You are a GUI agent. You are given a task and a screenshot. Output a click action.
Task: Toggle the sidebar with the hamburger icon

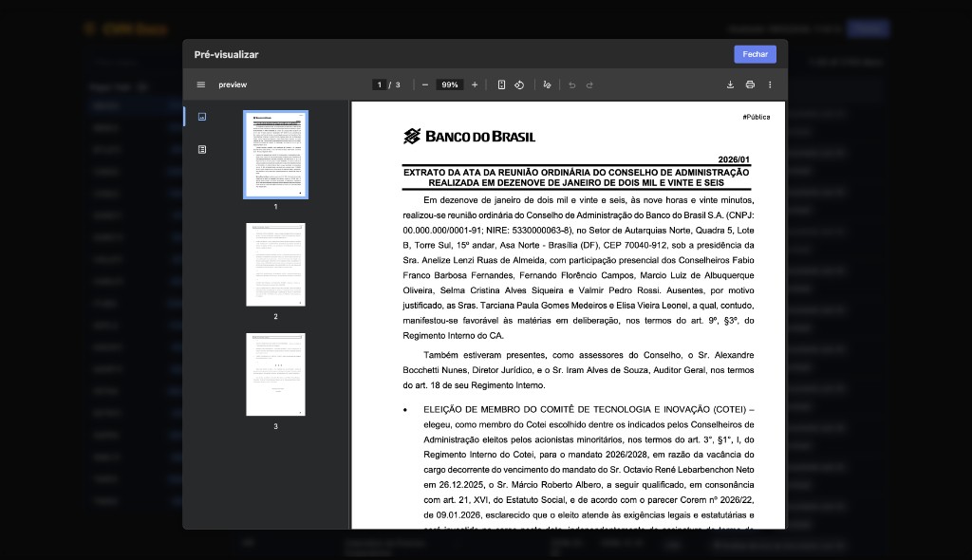tap(201, 84)
